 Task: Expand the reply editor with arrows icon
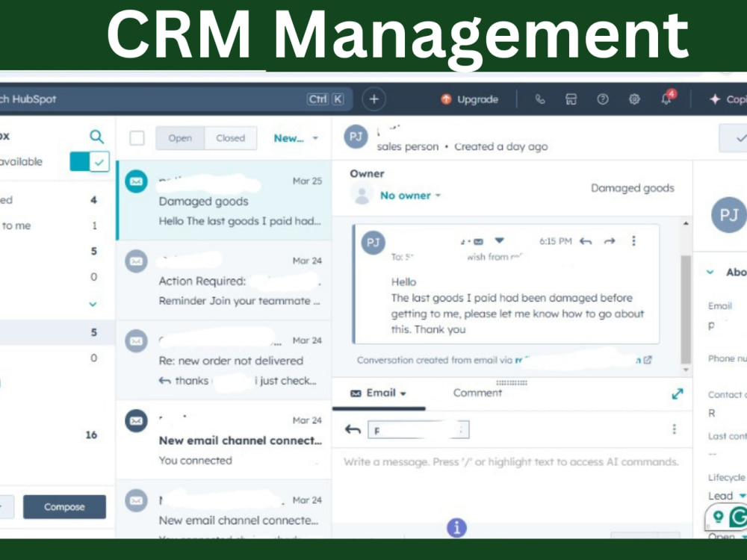pyautogui.click(x=678, y=393)
